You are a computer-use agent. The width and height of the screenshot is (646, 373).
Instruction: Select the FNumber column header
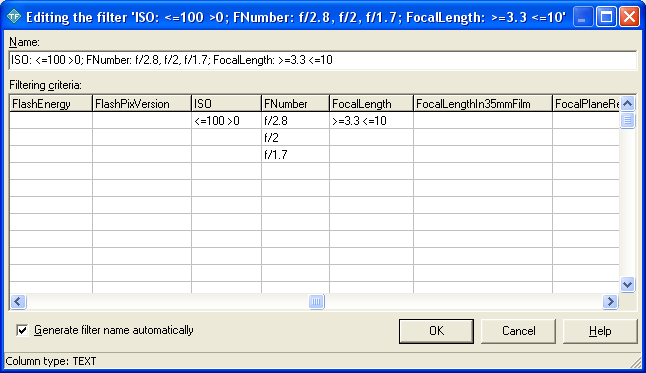pyautogui.click(x=295, y=104)
